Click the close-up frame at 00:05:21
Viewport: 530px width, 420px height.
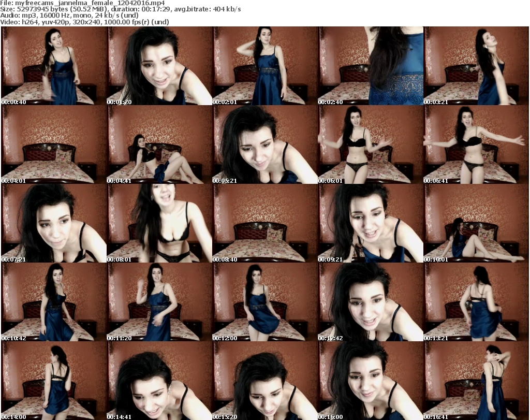pyautogui.click(x=265, y=144)
